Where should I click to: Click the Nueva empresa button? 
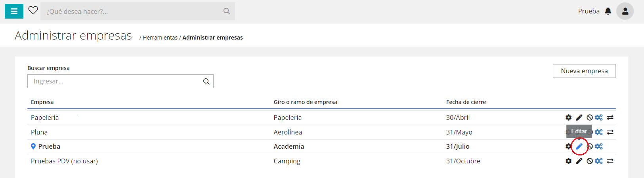(x=584, y=71)
